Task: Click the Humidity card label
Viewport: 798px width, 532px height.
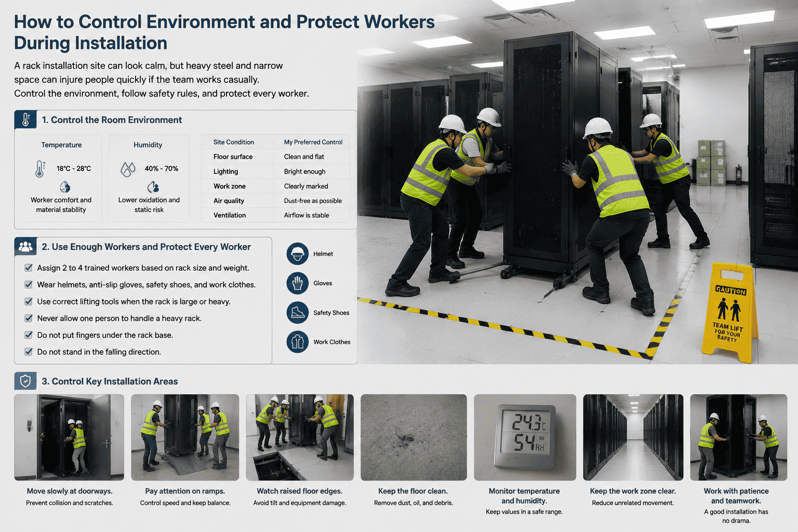Action: point(148,145)
